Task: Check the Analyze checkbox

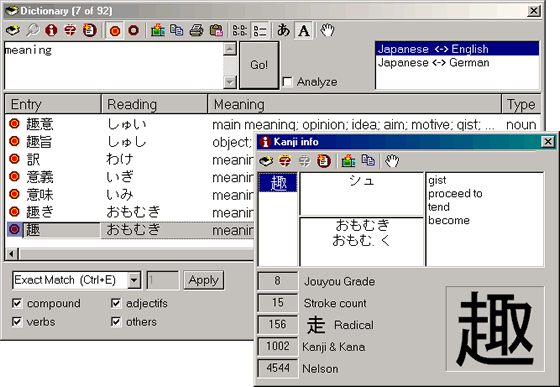Action: pyautogui.click(x=287, y=82)
